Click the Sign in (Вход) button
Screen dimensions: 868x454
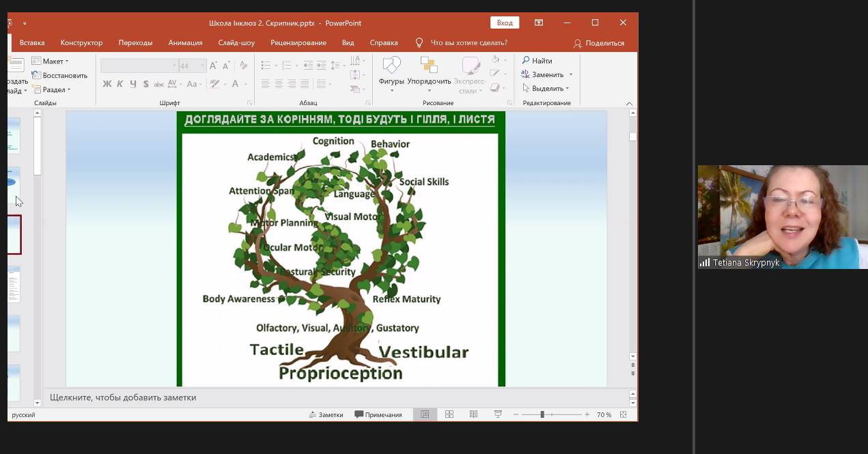click(505, 23)
